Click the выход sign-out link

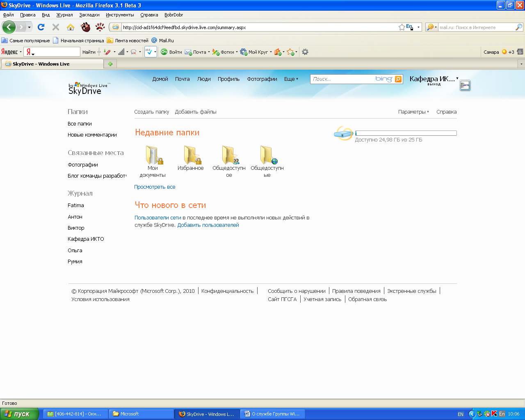434,84
